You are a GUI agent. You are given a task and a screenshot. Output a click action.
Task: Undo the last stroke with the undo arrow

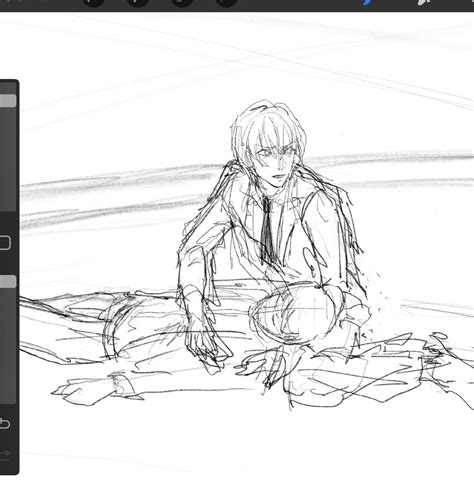tap(4, 424)
